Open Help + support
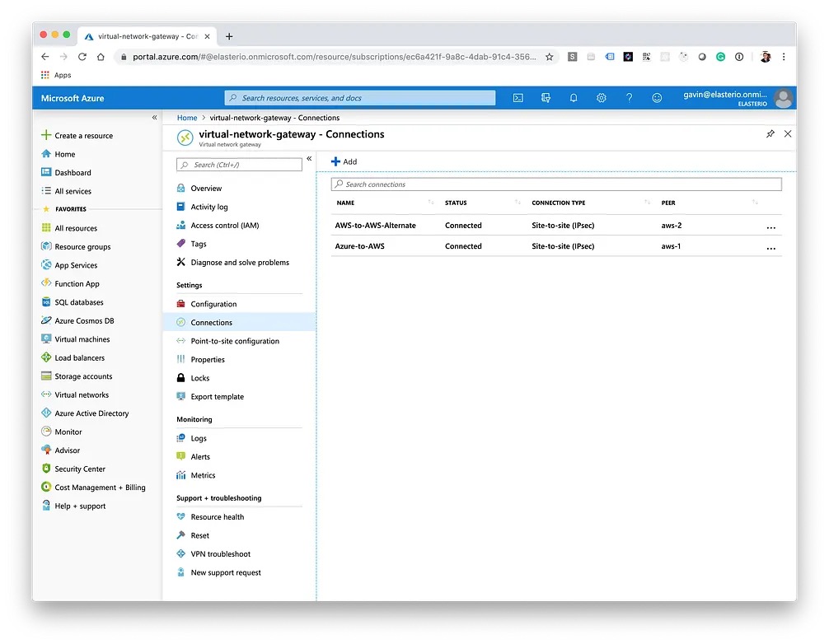 pos(73,505)
